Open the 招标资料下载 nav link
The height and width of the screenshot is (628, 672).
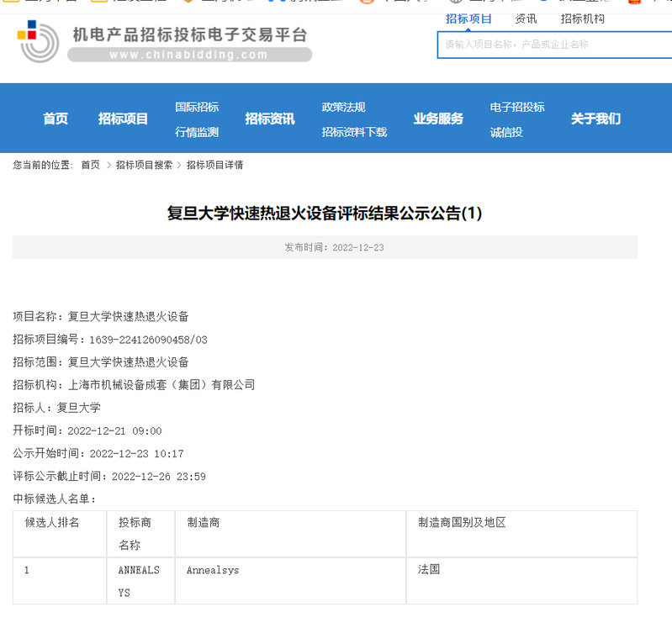pyautogui.click(x=354, y=132)
